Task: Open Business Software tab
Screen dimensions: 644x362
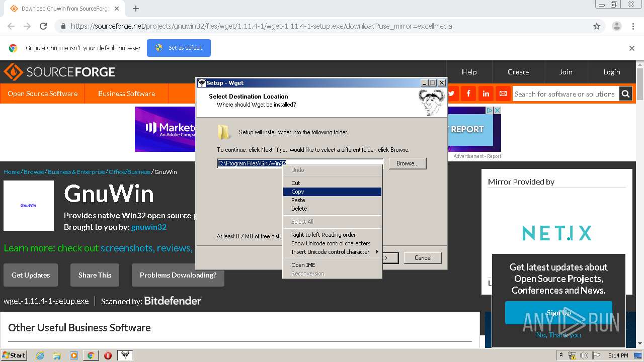Action: [127, 94]
